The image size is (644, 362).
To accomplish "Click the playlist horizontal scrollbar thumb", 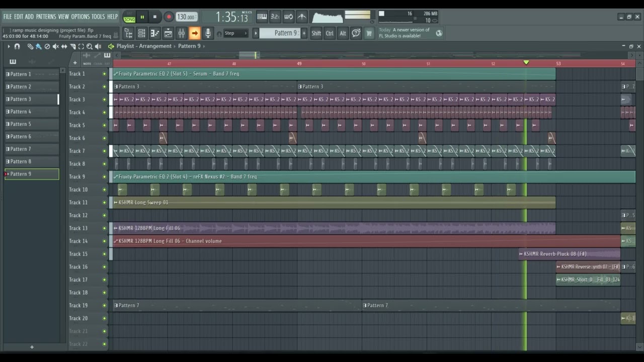I will point(249,54).
